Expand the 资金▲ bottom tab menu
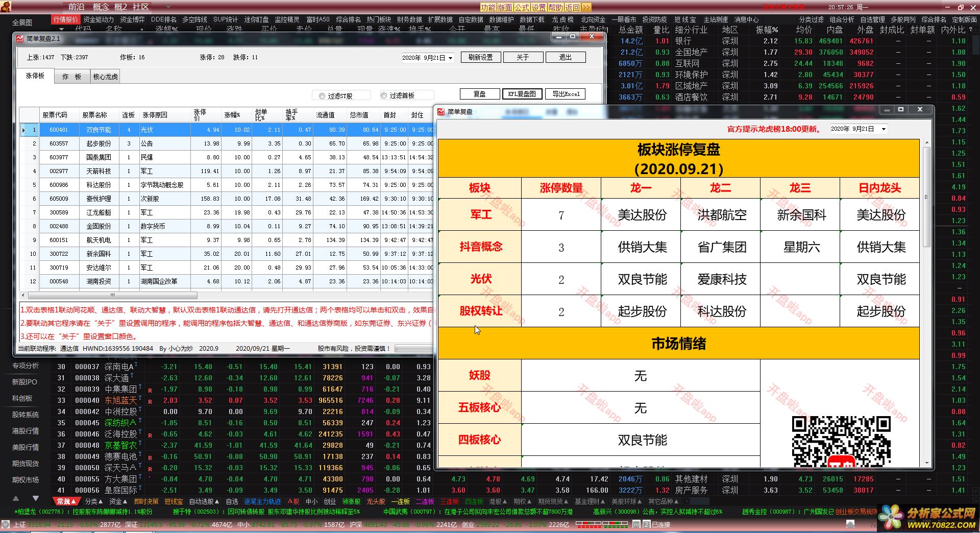Image resolution: width=980 pixels, height=533 pixels. (118, 501)
